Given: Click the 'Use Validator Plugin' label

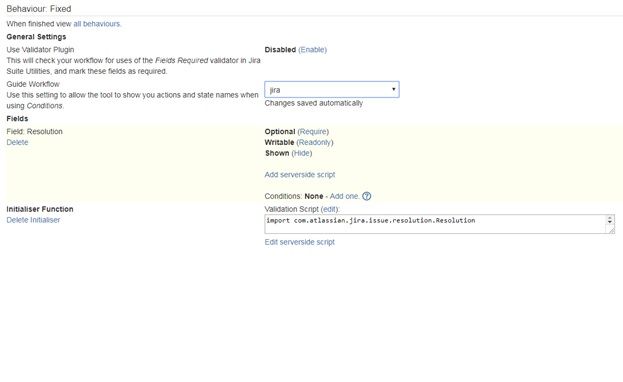Looking at the screenshot, I should [40, 50].
